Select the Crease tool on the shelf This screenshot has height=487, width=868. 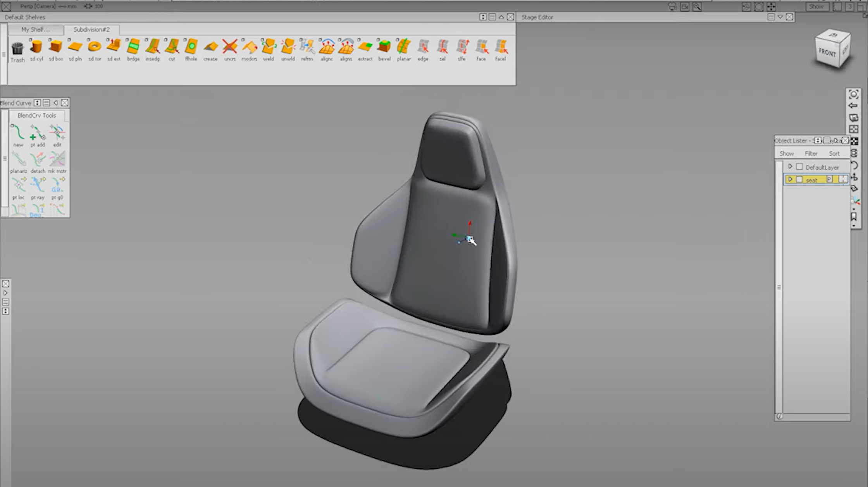pyautogui.click(x=210, y=48)
